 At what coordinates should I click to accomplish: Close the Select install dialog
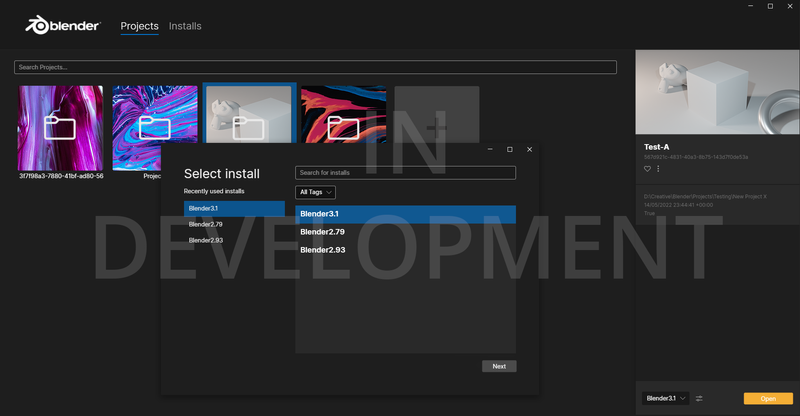530,149
